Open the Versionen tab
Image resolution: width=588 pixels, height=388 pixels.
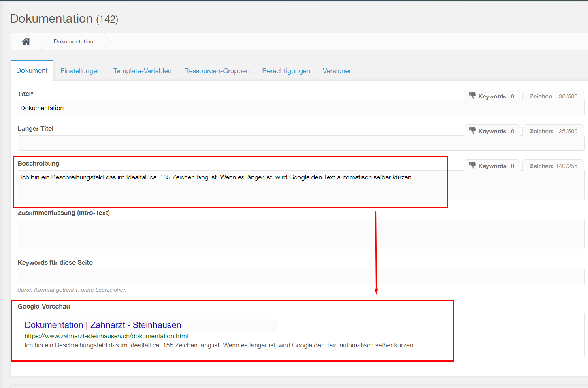[x=337, y=71]
